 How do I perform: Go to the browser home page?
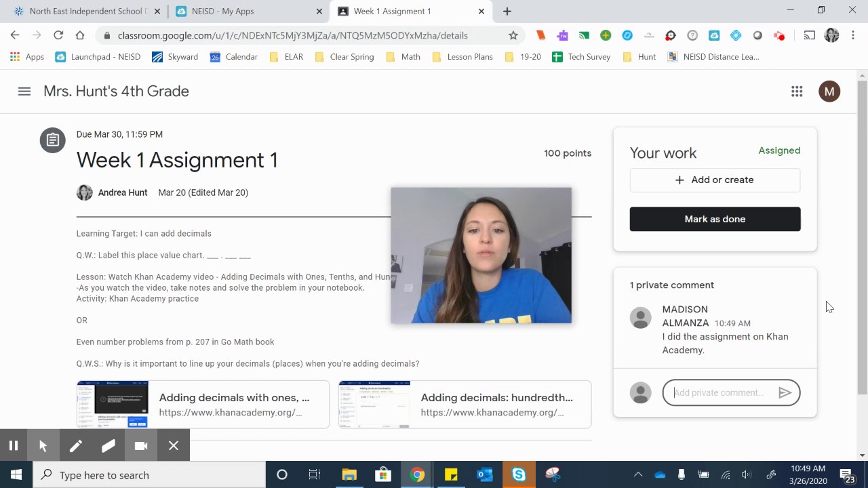pos(80,35)
